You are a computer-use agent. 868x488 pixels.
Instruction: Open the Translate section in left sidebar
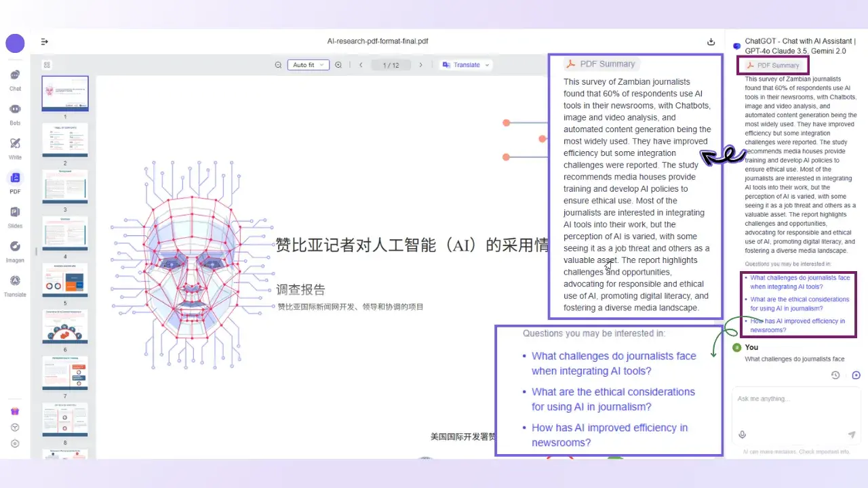(x=15, y=282)
